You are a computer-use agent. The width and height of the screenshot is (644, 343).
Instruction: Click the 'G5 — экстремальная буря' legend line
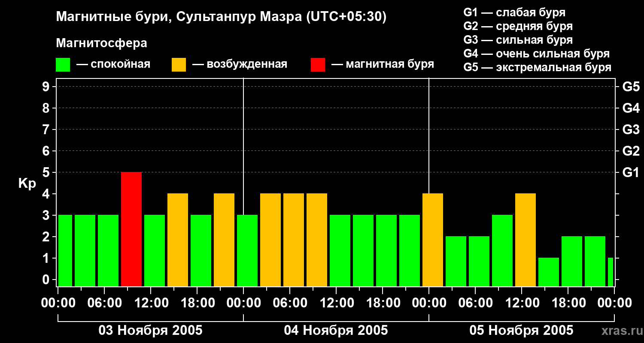click(537, 67)
